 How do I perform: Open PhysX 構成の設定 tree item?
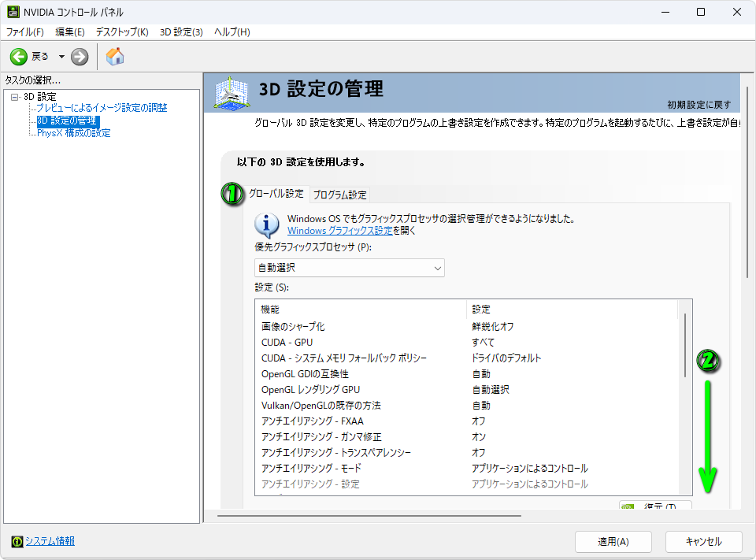74,133
